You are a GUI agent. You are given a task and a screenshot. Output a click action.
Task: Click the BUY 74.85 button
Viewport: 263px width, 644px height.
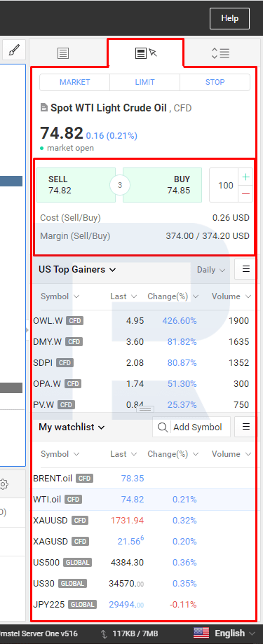(162, 185)
